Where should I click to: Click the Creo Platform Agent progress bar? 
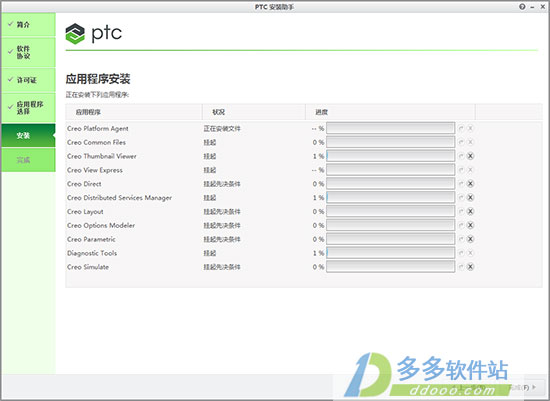point(390,128)
